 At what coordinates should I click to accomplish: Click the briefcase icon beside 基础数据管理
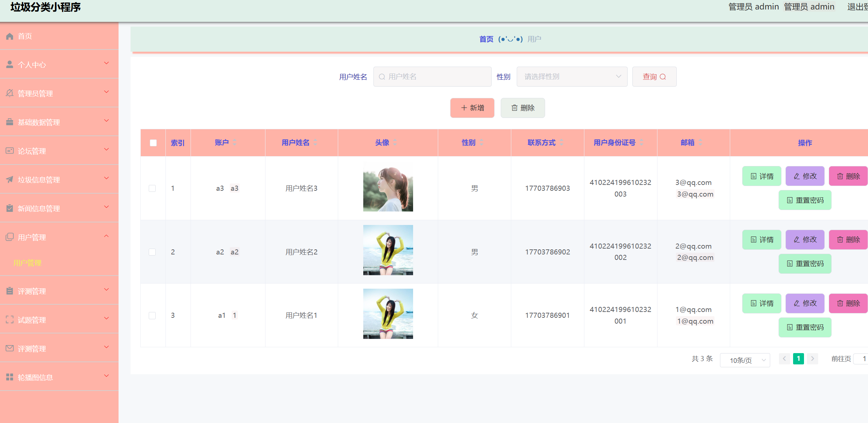9,122
